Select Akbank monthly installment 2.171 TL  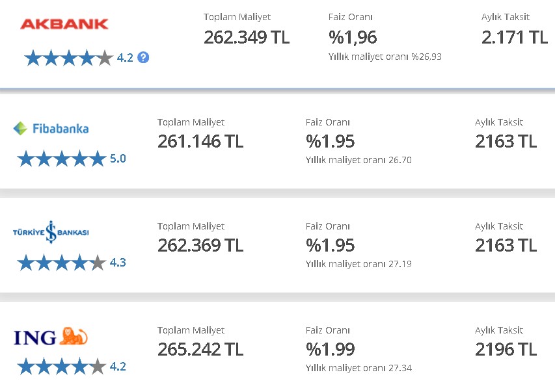coord(515,37)
